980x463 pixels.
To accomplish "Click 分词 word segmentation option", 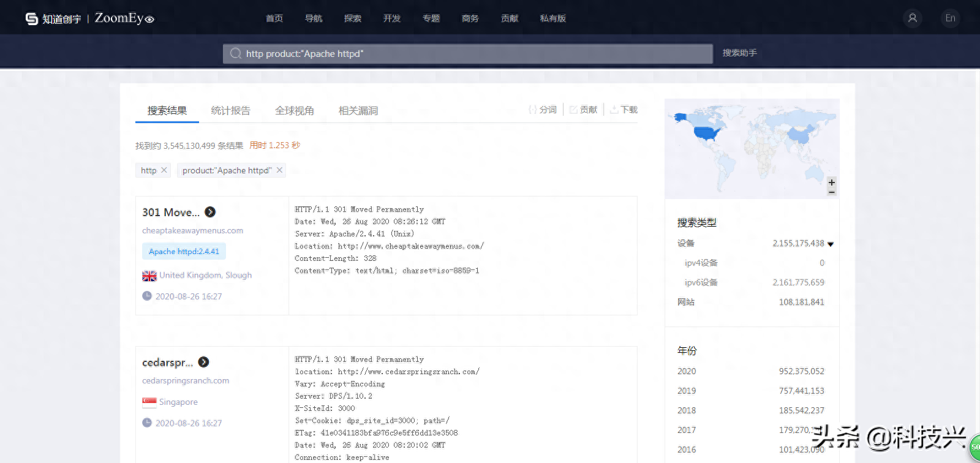I will pos(543,110).
